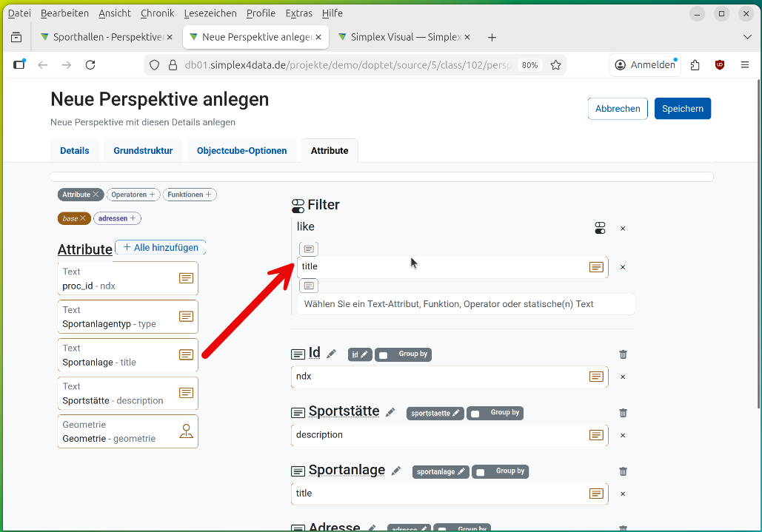Remove the title entry from the like filter
Viewport: 762px width, 532px height.
coord(623,267)
